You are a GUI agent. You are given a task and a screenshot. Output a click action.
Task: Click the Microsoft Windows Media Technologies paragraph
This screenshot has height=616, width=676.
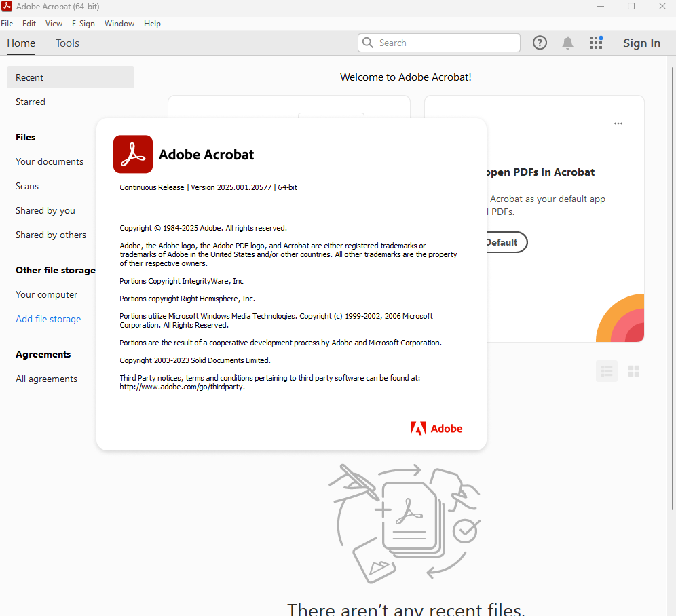click(276, 321)
